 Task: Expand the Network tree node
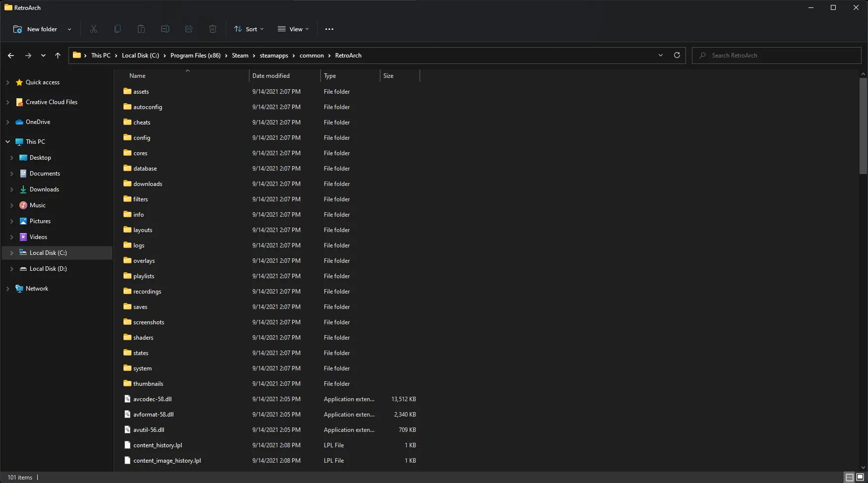7,289
